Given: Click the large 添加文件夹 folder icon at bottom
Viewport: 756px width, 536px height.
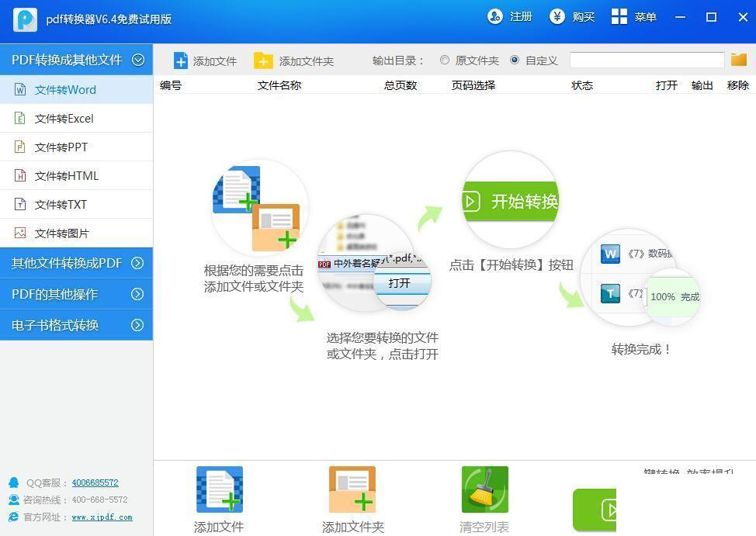Looking at the screenshot, I should pos(352,489).
